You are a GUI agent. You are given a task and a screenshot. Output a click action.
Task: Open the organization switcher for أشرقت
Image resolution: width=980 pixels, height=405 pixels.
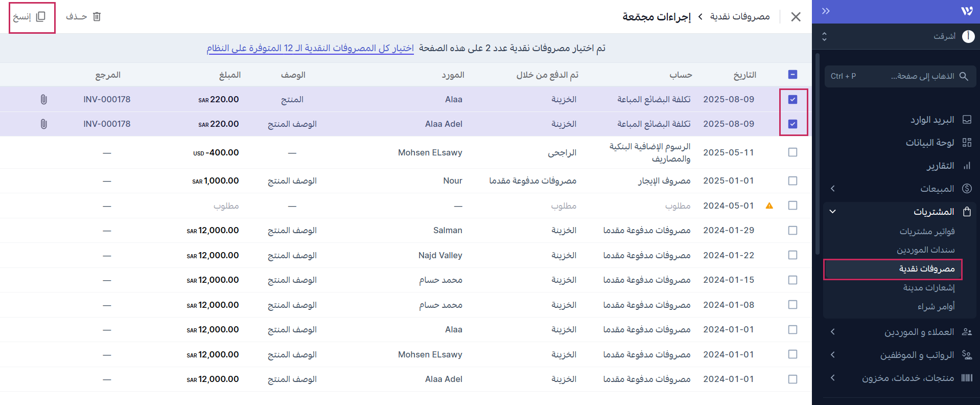[x=824, y=36]
